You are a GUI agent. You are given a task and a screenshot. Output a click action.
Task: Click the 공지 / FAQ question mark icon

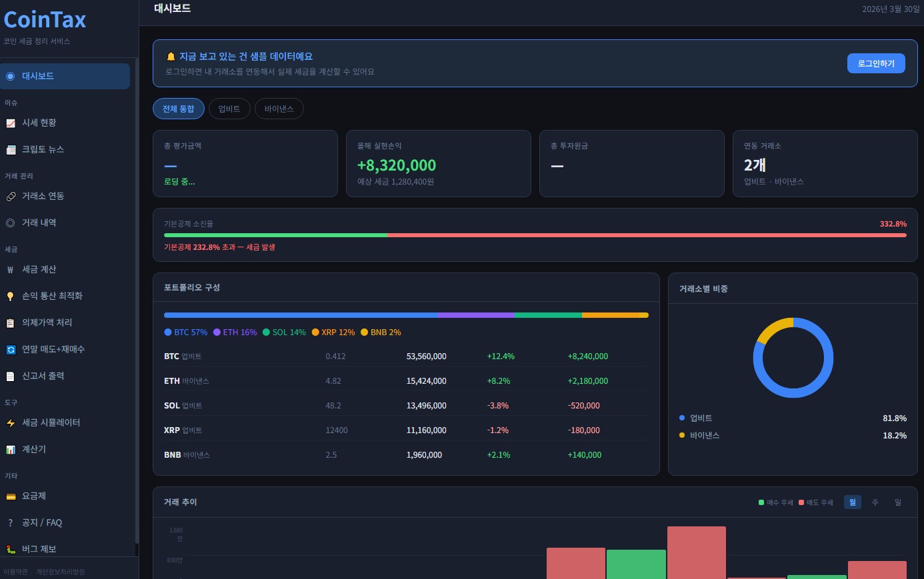10,522
